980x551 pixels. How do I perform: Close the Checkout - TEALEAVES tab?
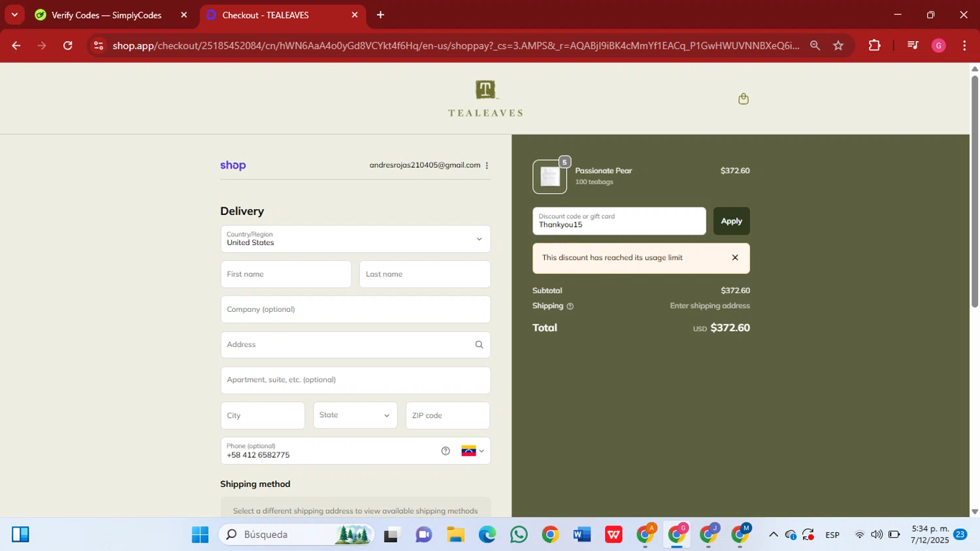pyautogui.click(x=355, y=15)
